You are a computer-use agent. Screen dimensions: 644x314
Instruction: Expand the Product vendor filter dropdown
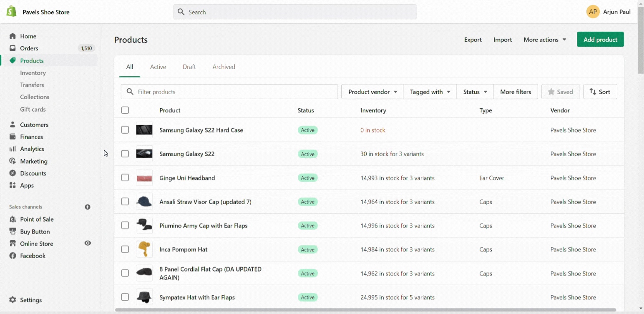pos(372,92)
